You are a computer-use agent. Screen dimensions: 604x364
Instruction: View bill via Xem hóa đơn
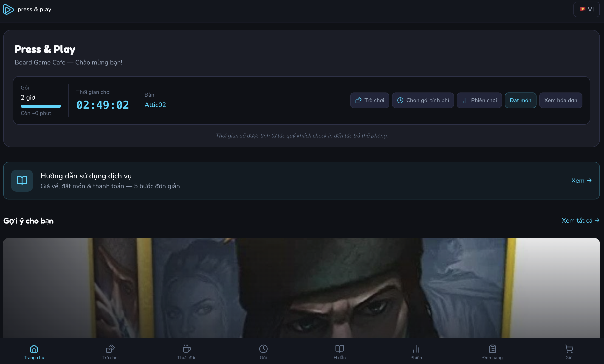tap(561, 100)
